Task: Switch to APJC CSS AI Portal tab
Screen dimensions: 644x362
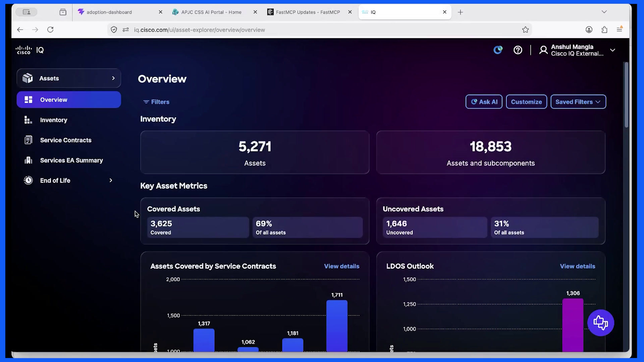Action: [x=215, y=12]
